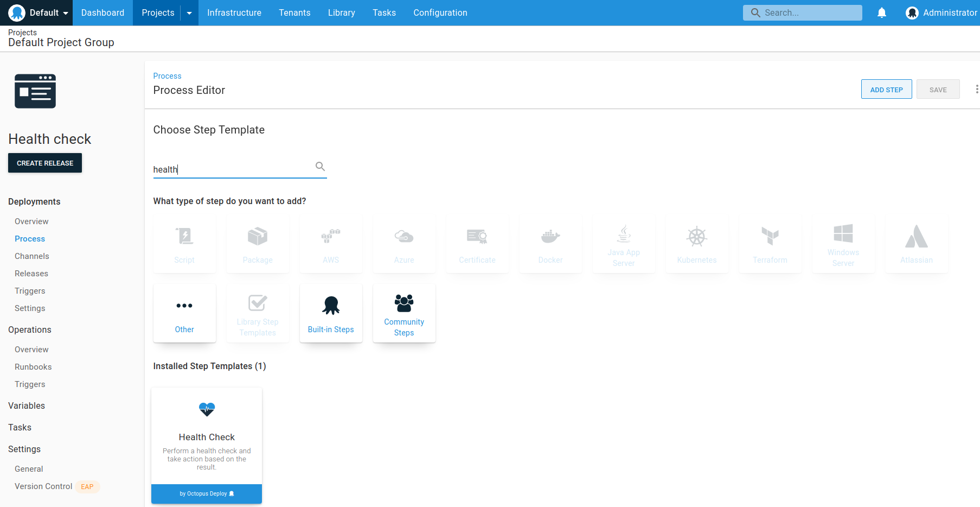
Task: Select the Kubernetes step type
Action: 697,244
